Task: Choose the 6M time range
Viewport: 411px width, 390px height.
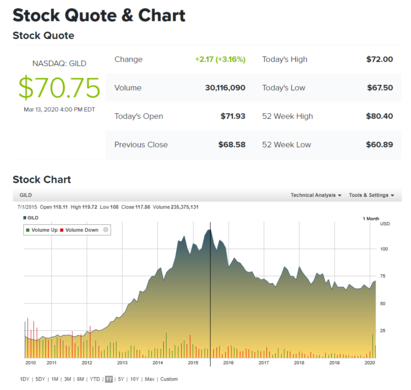Action: 81,379
